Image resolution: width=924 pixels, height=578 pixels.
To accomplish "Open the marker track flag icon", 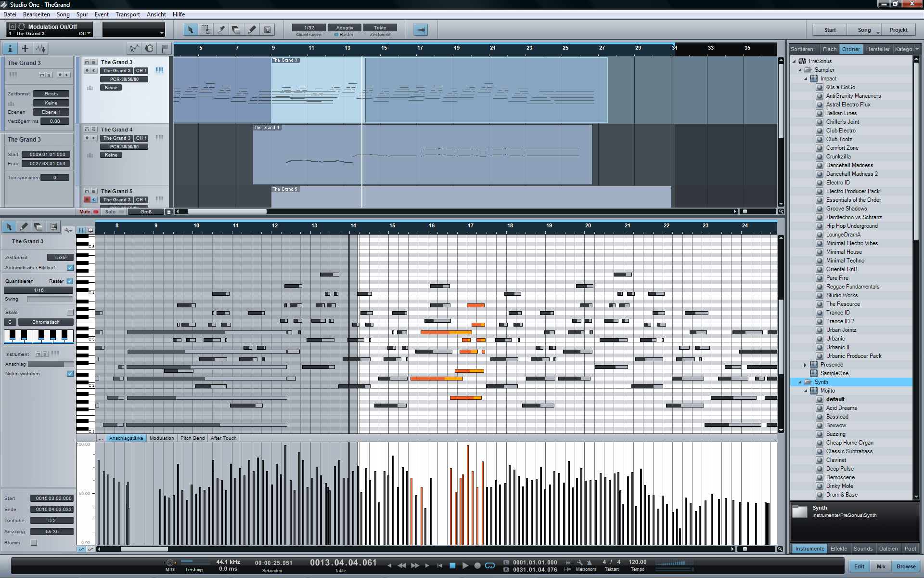I will click(x=165, y=48).
